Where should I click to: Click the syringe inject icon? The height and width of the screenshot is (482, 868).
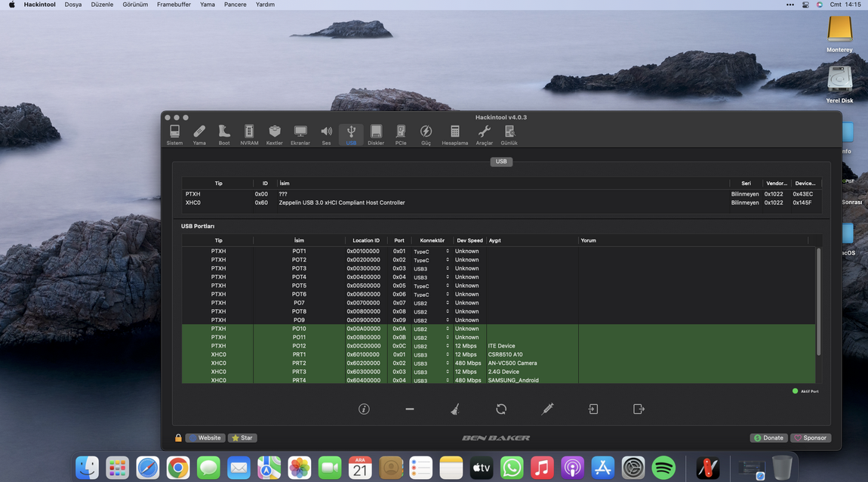click(x=547, y=409)
